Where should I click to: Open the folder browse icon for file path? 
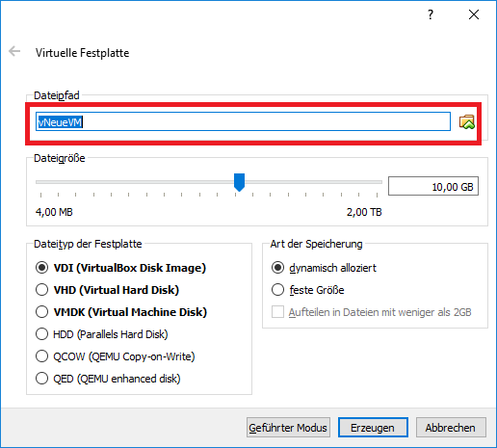point(467,122)
